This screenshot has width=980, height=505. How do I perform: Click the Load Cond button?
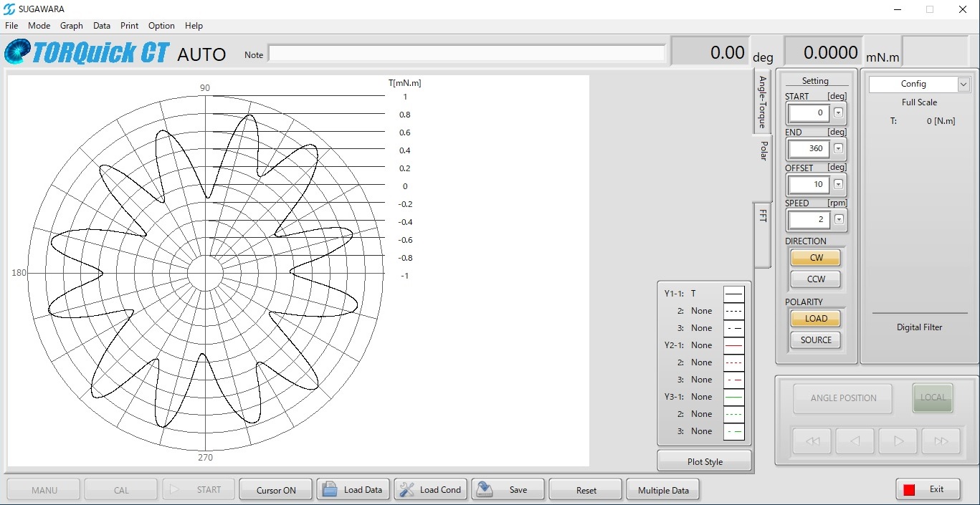click(x=431, y=490)
